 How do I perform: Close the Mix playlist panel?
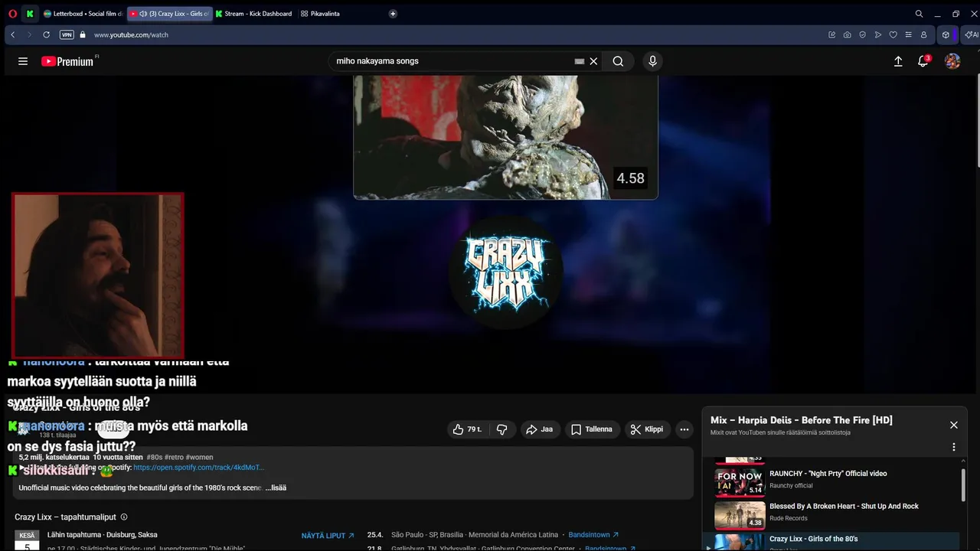click(x=954, y=425)
